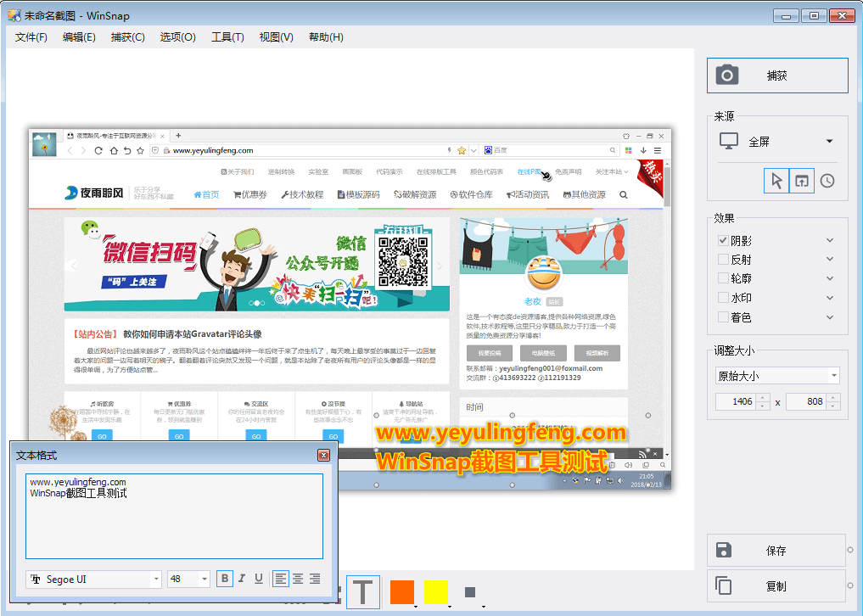Image resolution: width=863 pixels, height=616 pixels.
Task: Open the View (视图) menu
Action: pos(276,36)
